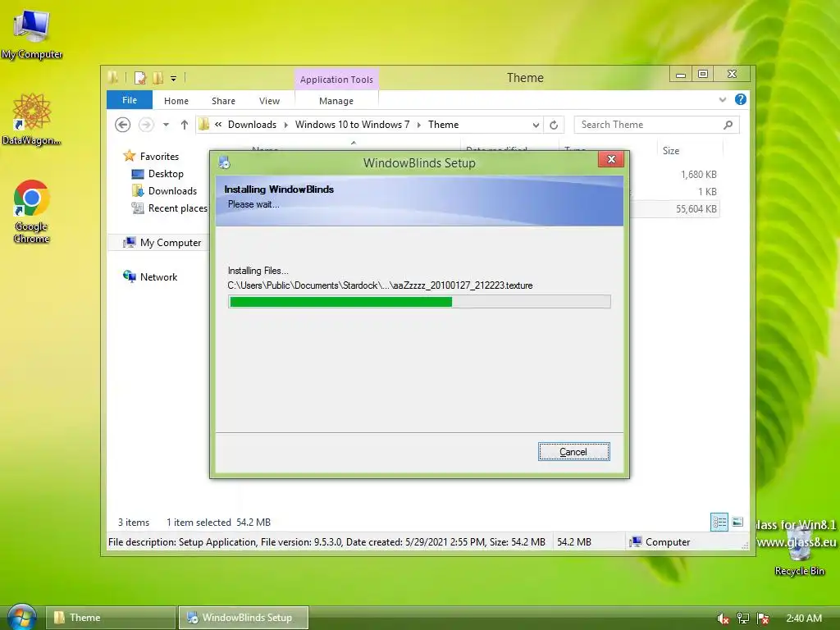
Task: Click Properties quick access toolbar icon
Action: (x=140, y=78)
